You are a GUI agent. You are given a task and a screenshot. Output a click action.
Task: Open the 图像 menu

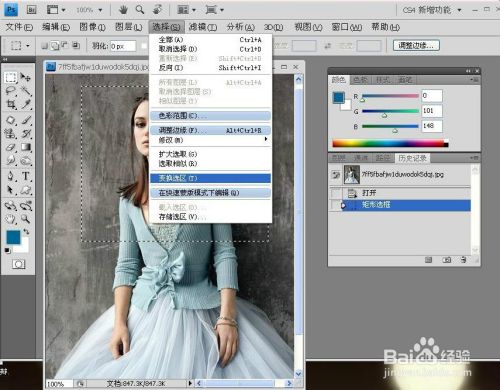(92, 27)
